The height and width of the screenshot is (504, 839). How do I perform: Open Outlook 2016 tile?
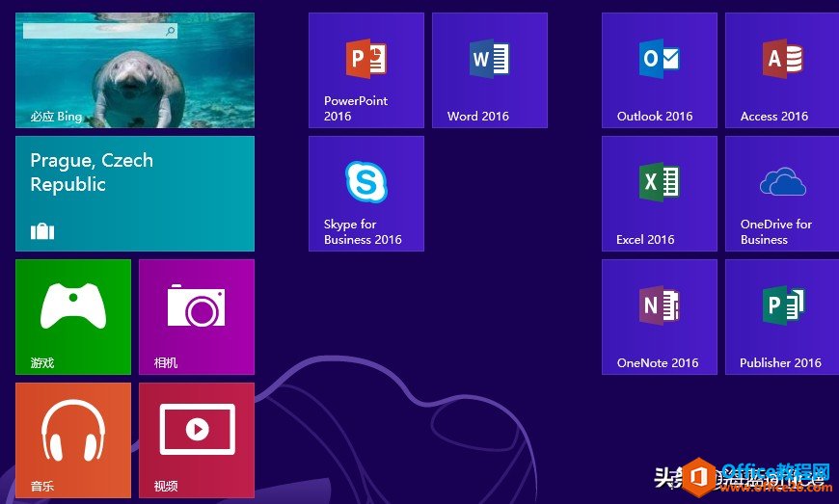(660, 70)
